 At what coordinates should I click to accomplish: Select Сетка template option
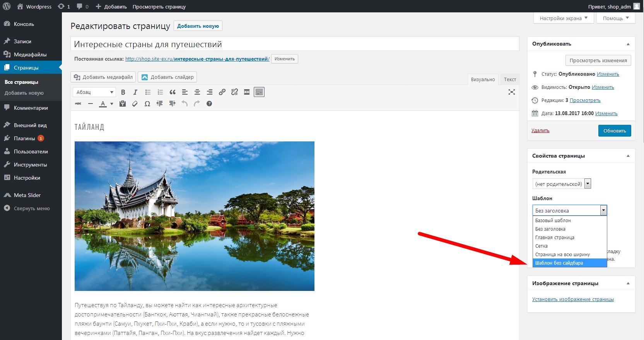570,246
